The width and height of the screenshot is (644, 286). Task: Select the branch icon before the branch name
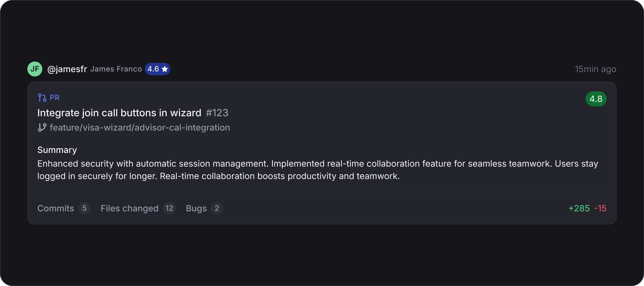coord(42,127)
